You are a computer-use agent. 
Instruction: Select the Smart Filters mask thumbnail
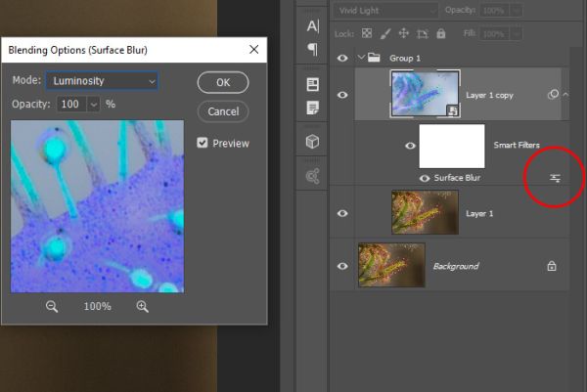pos(452,147)
